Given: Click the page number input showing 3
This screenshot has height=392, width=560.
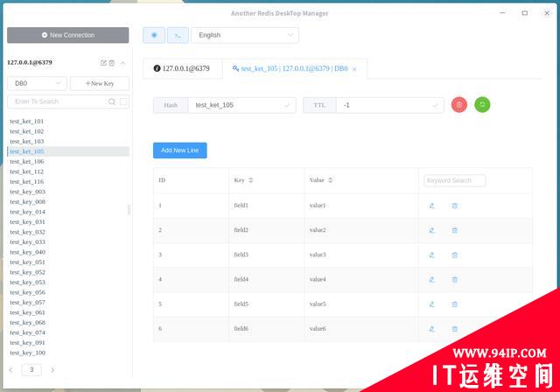Looking at the screenshot, I should pos(31,370).
